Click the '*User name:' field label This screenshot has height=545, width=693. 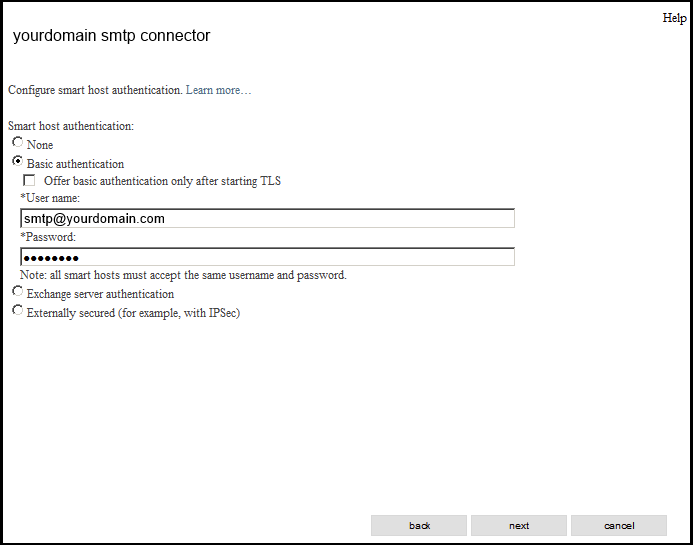point(50,198)
